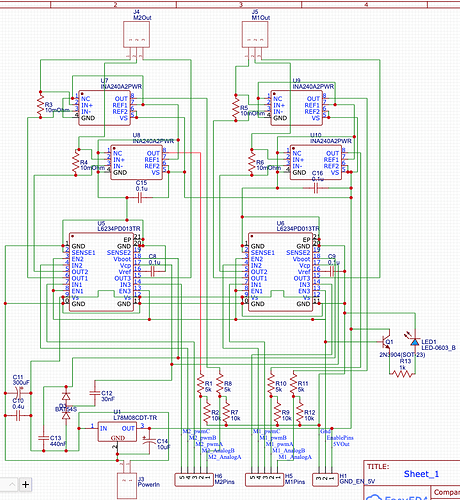Select the C15 0.1u capacitor symbol
The width and height of the screenshot is (460, 500).
pos(140,198)
